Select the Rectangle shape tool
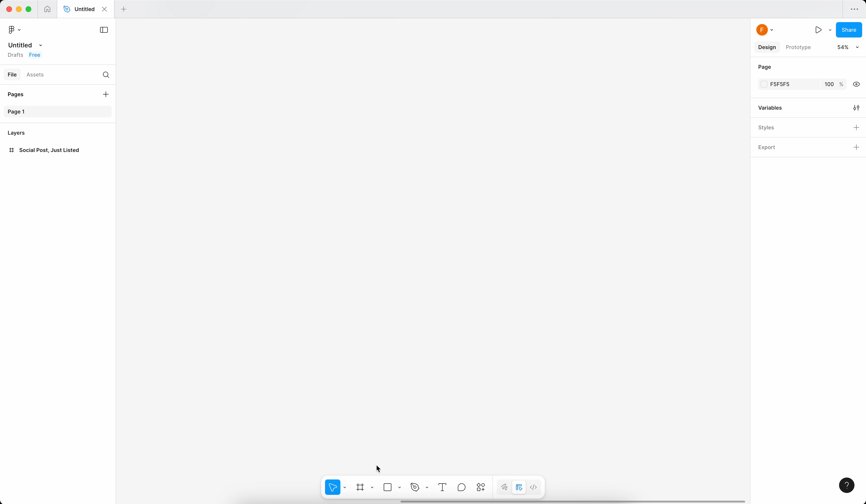Viewport: 866px width, 504px height. pos(387,487)
